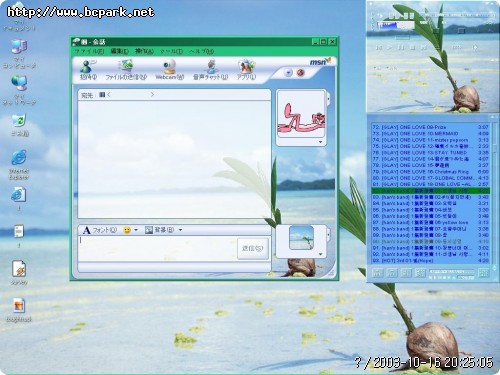Select track 76 STAY TUNED
Screen dimensions: 500x375
(430, 152)
